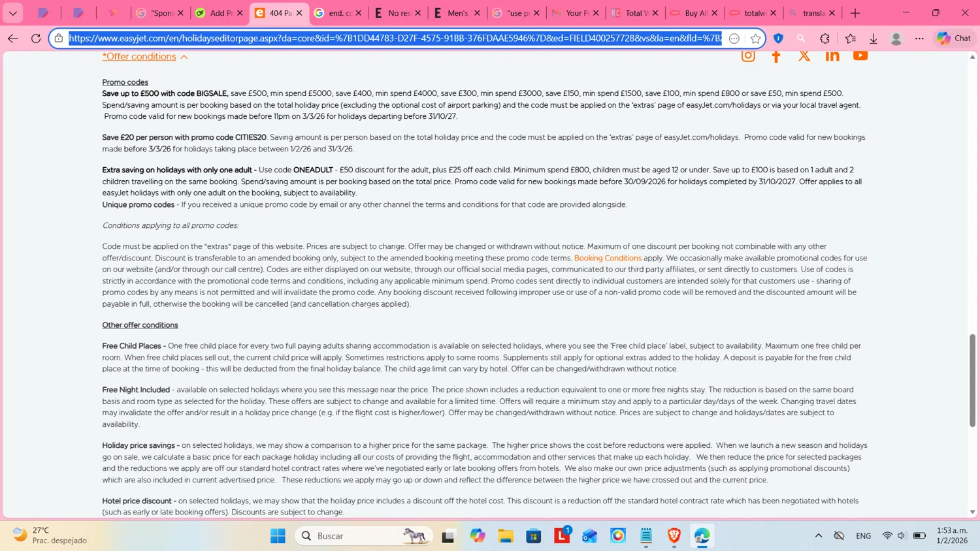This screenshot has width=980, height=551.
Task: Open easyJet's Facebook page icon
Action: tap(776, 56)
